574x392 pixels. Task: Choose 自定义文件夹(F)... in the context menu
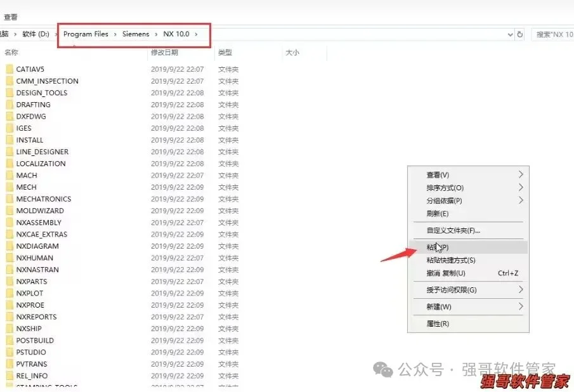click(x=468, y=230)
